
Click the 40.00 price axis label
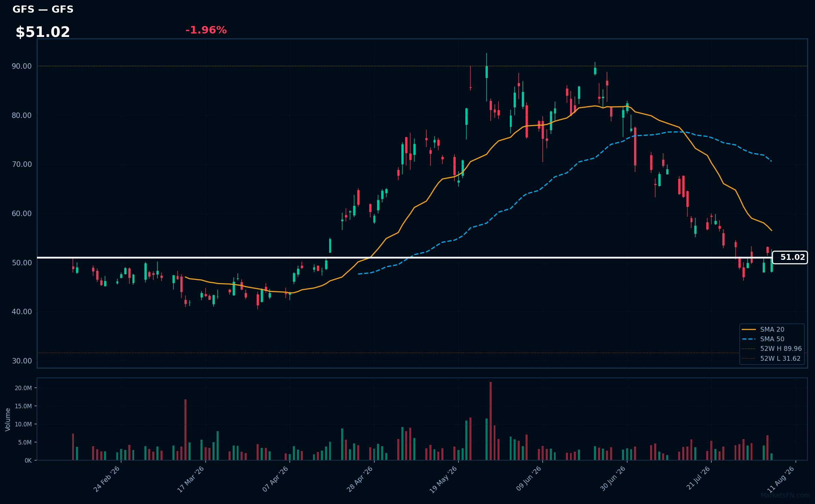[22, 312]
